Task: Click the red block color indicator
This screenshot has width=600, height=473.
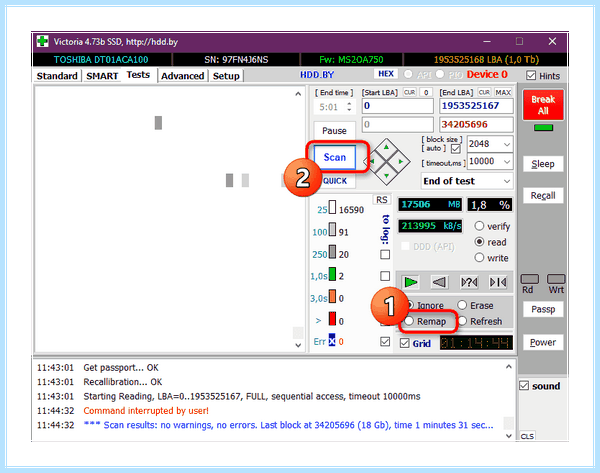Action: coord(332,318)
